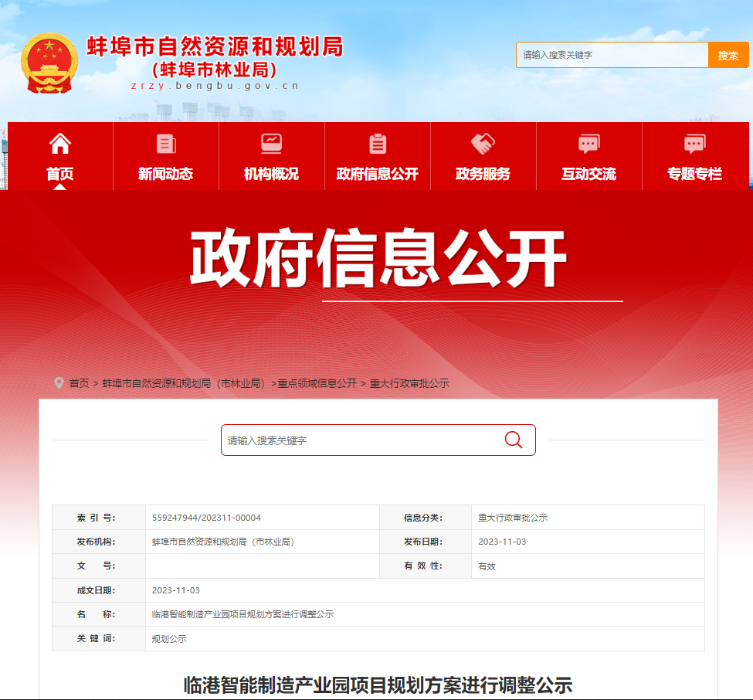Click the national emblem logo
This screenshot has width=753, height=700.
click(49, 63)
